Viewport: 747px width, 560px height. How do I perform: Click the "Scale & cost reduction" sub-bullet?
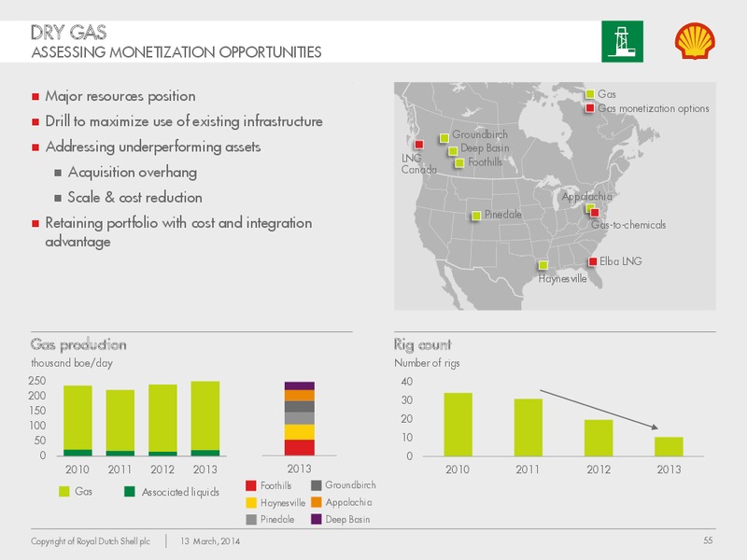[134, 197]
